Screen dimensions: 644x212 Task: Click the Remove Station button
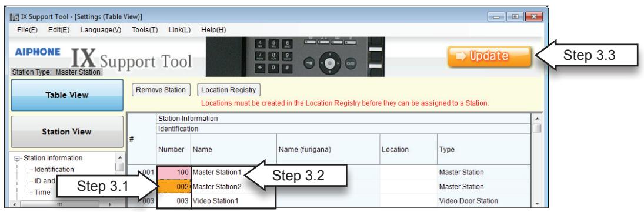(161, 90)
